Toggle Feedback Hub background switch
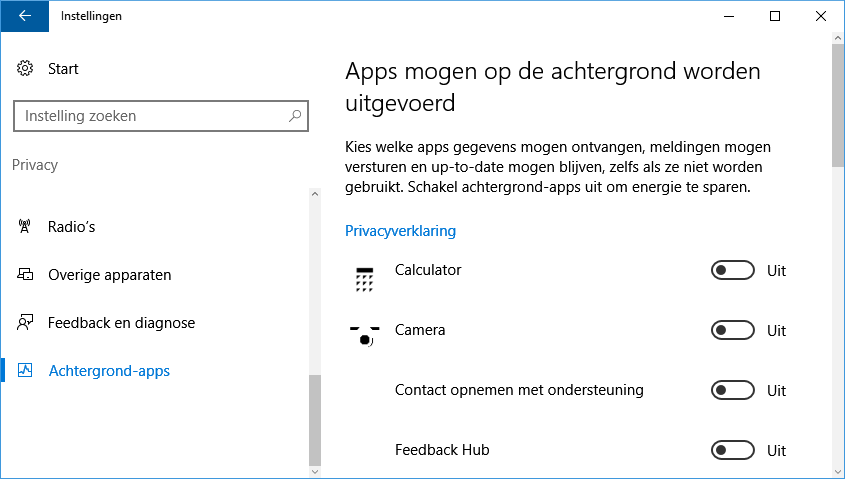This screenshot has width=845, height=479. click(732, 451)
